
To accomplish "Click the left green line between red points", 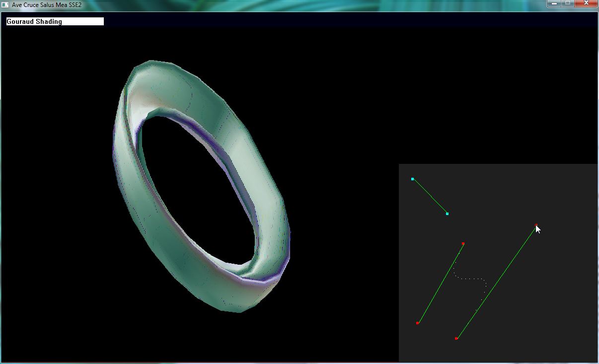I will tap(440, 284).
